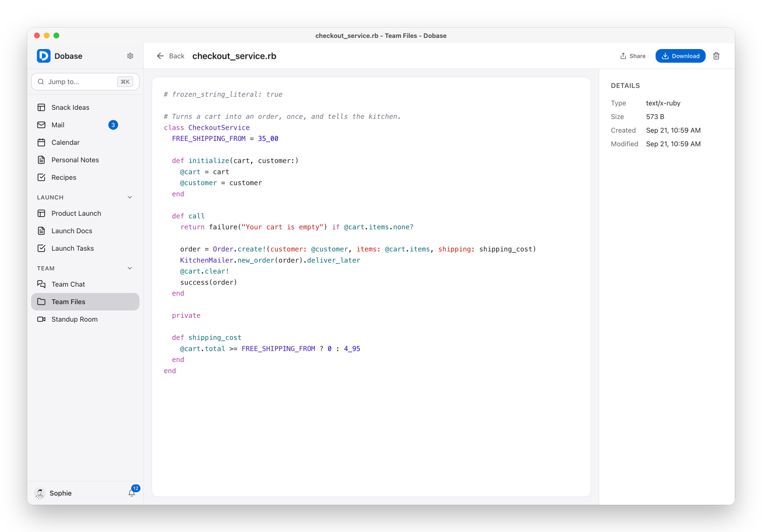Click the text/x-ruby type value

663,103
